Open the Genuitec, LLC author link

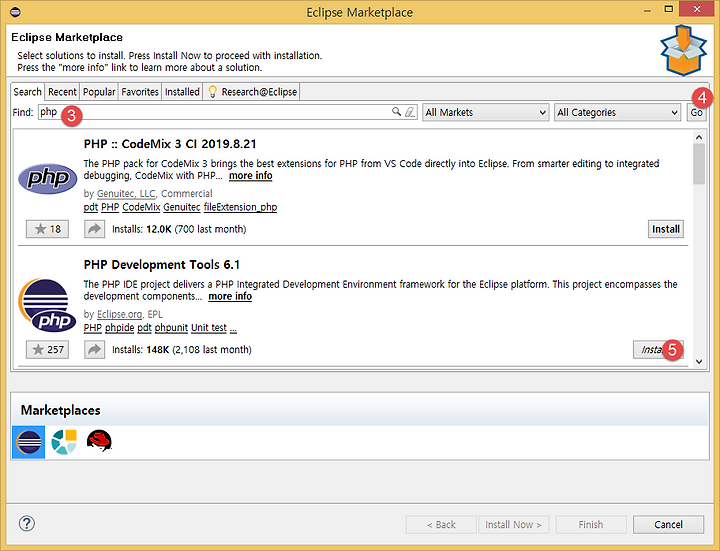point(126,193)
